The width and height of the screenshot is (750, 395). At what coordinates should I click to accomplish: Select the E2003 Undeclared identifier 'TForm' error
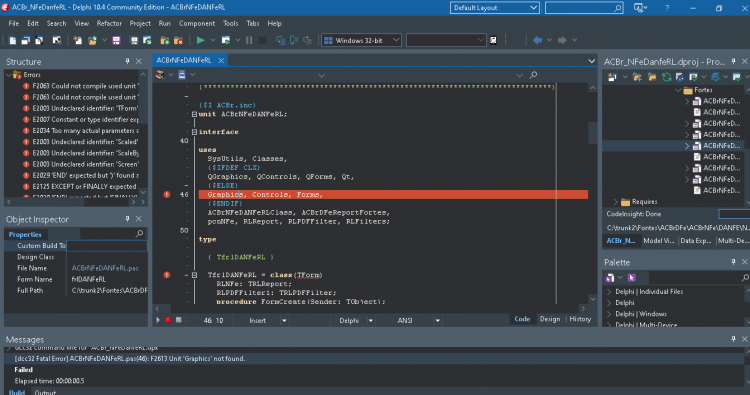[85, 109]
